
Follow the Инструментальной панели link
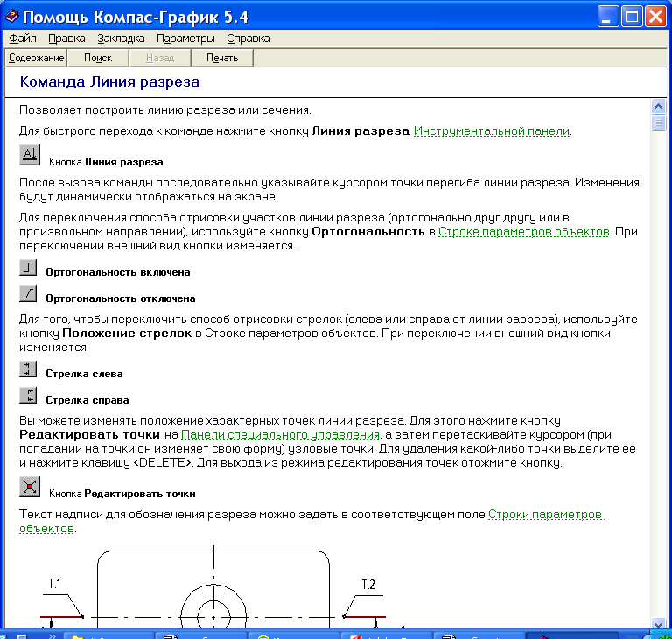click(x=492, y=131)
